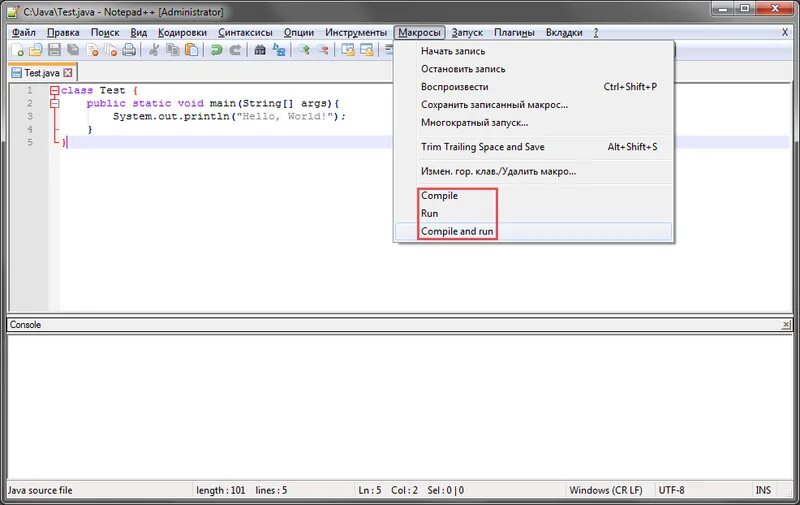800x505 pixels.
Task: Open the Файл menu
Action: [23, 33]
